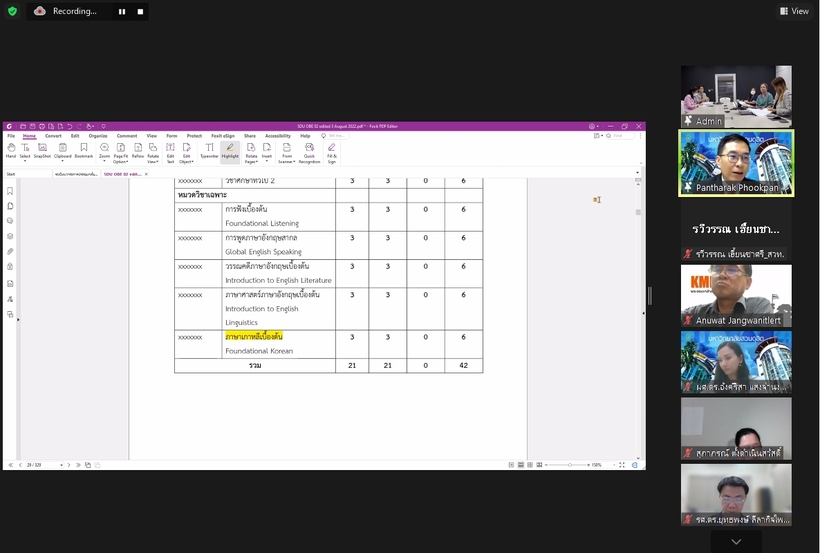The image size is (820, 553).
Task: Click the page number field 29 / 329
Action: pos(44,465)
